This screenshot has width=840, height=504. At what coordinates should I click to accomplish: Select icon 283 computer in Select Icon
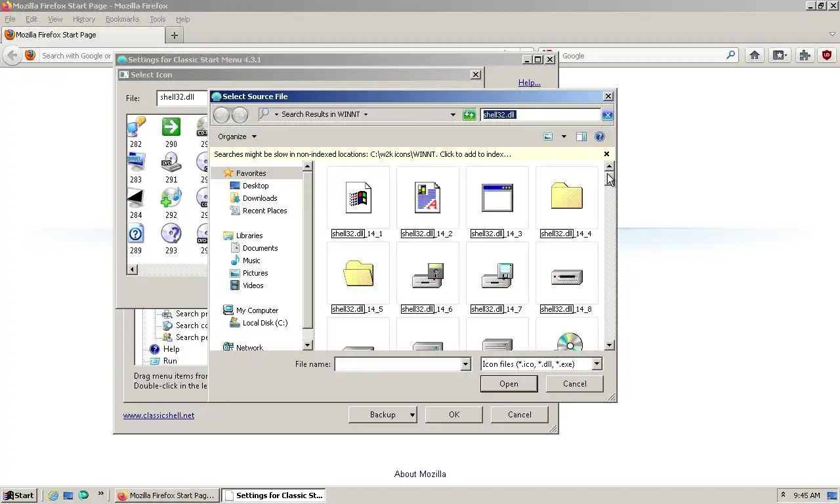tap(136, 167)
